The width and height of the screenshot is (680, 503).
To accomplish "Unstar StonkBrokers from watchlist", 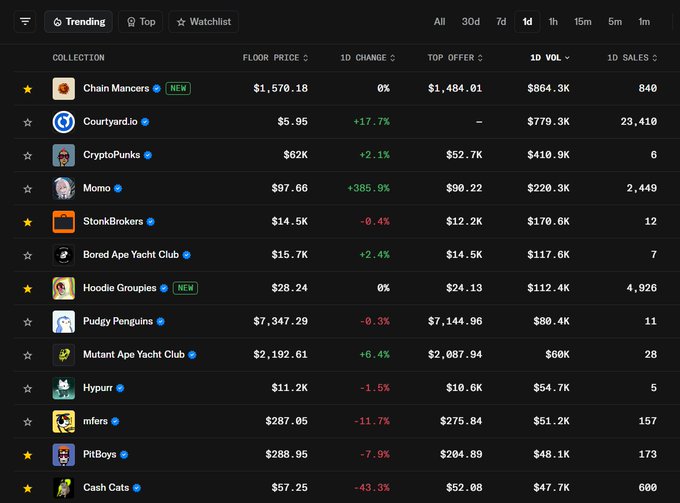I will pyautogui.click(x=28, y=222).
